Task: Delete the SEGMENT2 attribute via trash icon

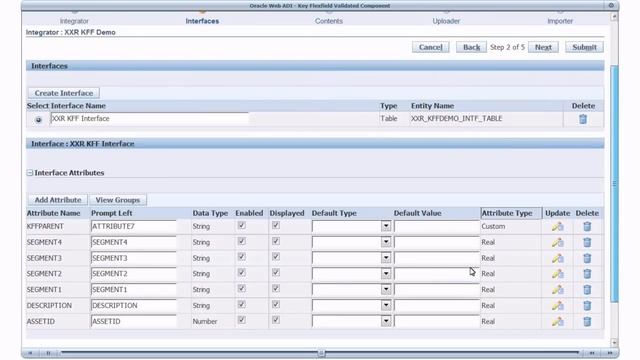Action: 587,274
